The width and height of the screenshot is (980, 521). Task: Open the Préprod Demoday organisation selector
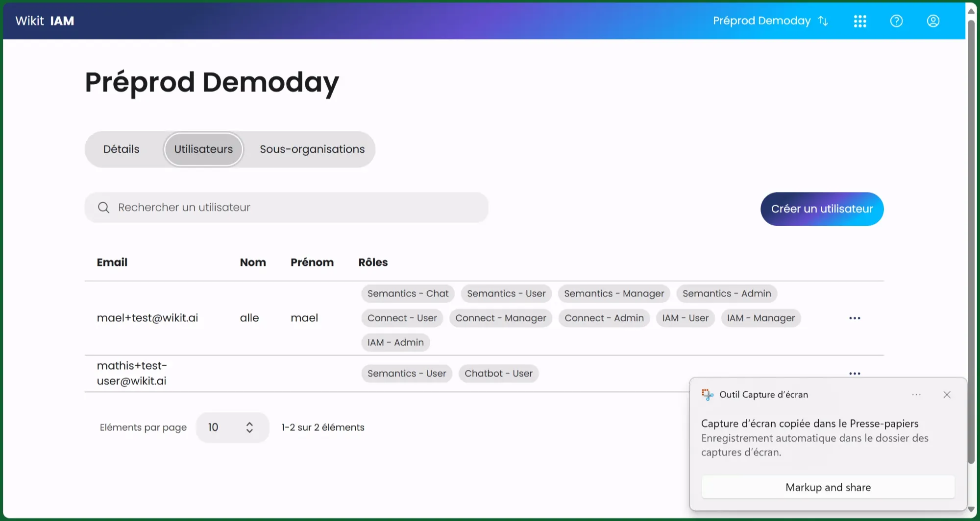click(761, 21)
